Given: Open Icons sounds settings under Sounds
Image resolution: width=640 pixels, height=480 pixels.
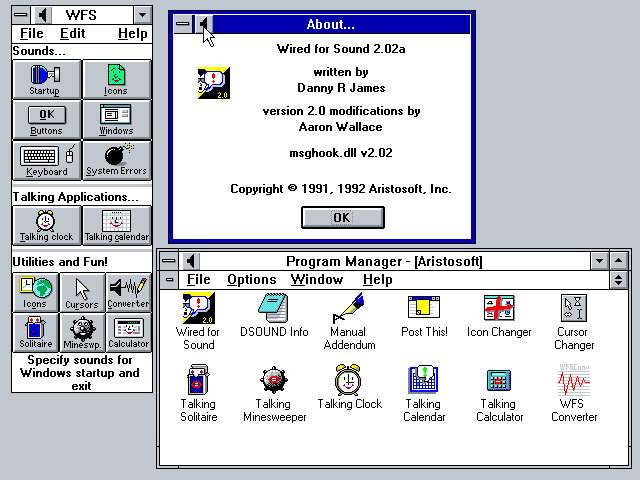Looking at the screenshot, I should (117, 79).
